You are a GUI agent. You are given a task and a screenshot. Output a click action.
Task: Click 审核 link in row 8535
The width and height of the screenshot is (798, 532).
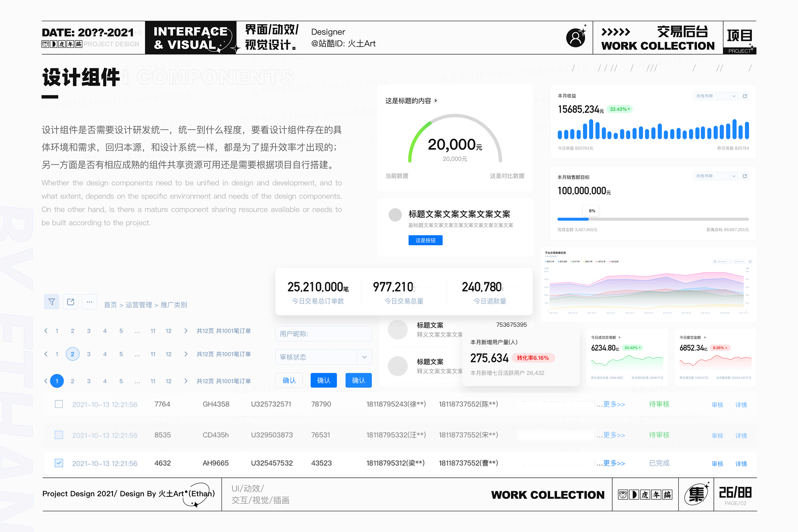[718, 436]
